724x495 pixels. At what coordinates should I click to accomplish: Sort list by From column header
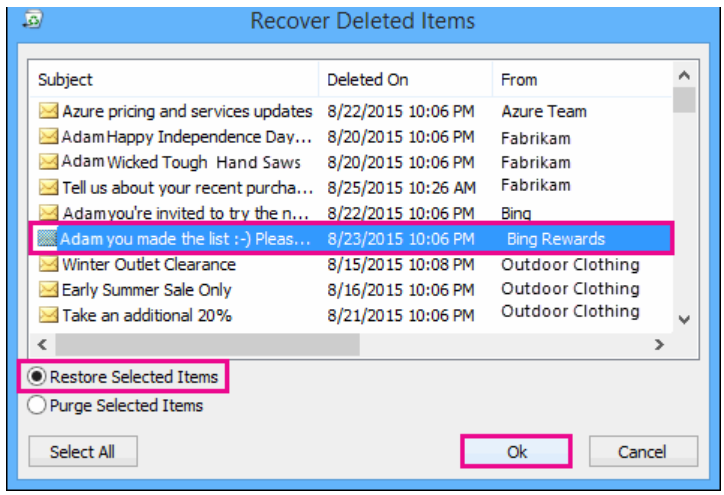click(582, 79)
